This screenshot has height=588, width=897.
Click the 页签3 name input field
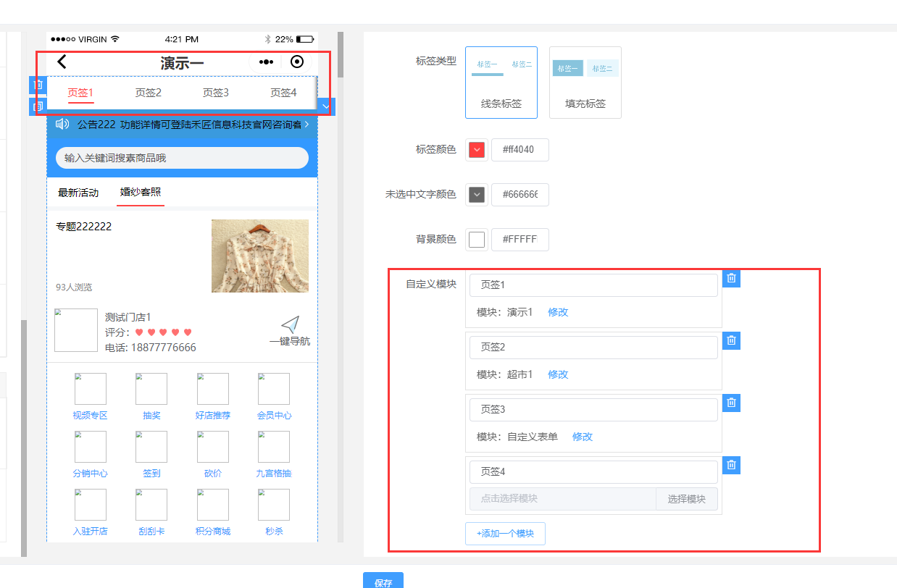pyautogui.click(x=593, y=410)
